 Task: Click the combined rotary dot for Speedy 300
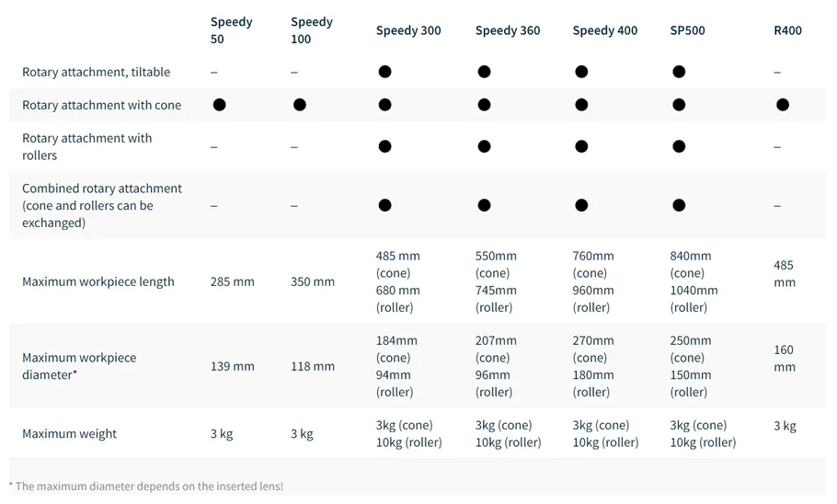pos(384,205)
